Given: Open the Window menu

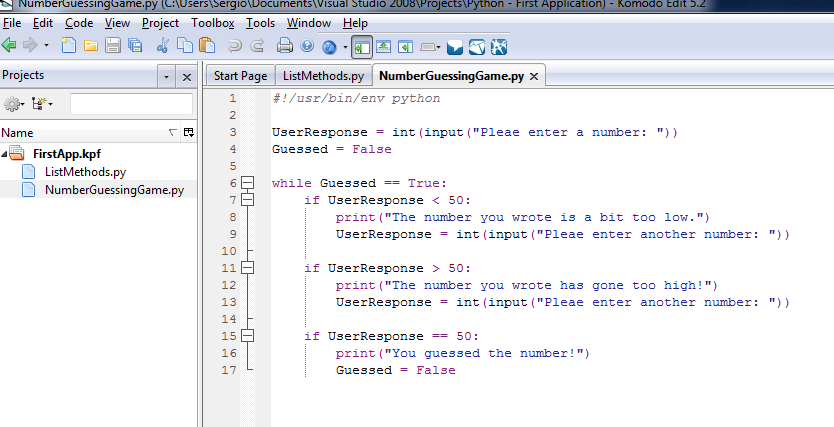Looking at the screenshot, I should (309, 23).
